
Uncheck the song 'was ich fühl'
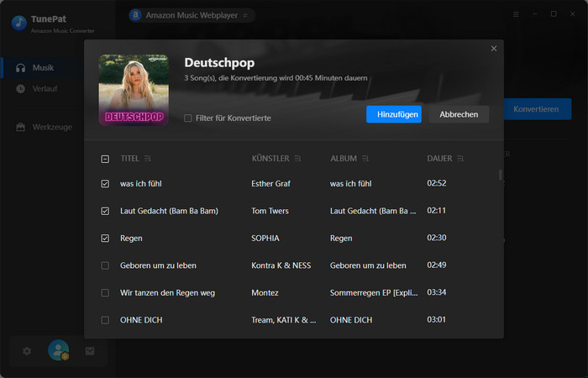[105, 184]
